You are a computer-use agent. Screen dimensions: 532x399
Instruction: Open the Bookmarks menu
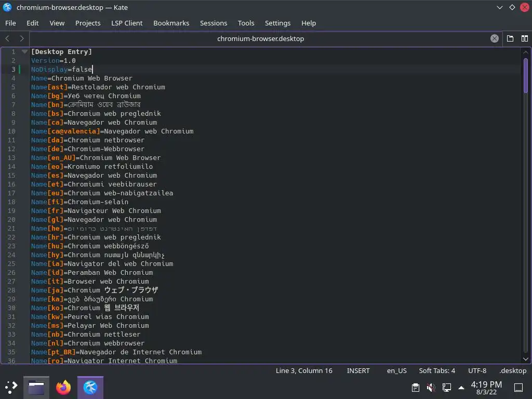pos(171,23)
